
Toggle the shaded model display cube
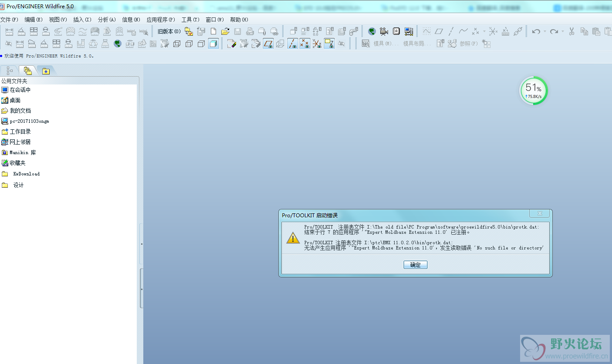coord(213,44)
